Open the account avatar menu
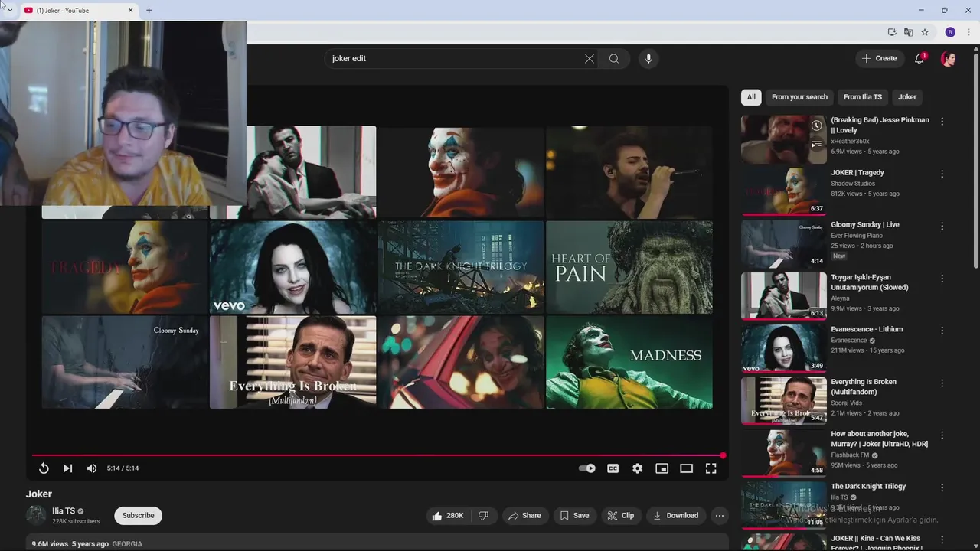 pos(949,58)
